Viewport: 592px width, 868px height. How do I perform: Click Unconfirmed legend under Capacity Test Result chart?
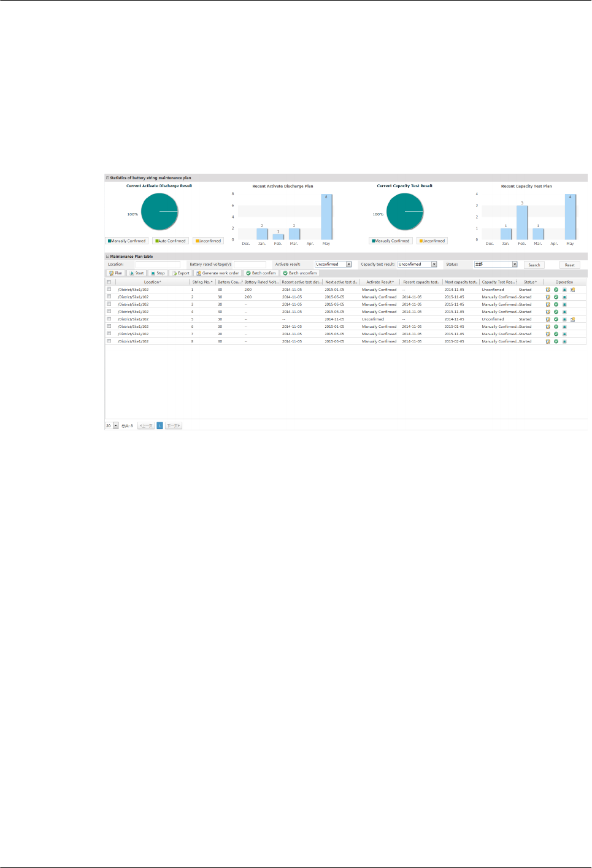pos(432,241)
